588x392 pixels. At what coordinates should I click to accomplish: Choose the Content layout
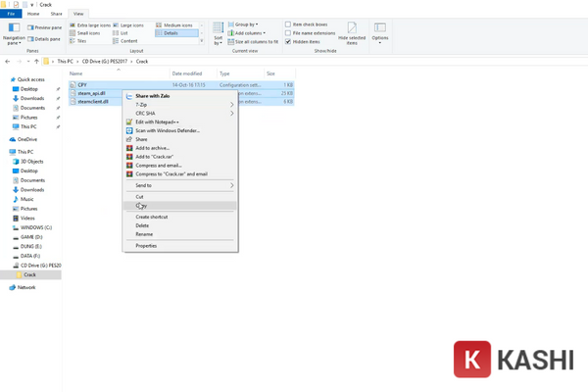125,41
